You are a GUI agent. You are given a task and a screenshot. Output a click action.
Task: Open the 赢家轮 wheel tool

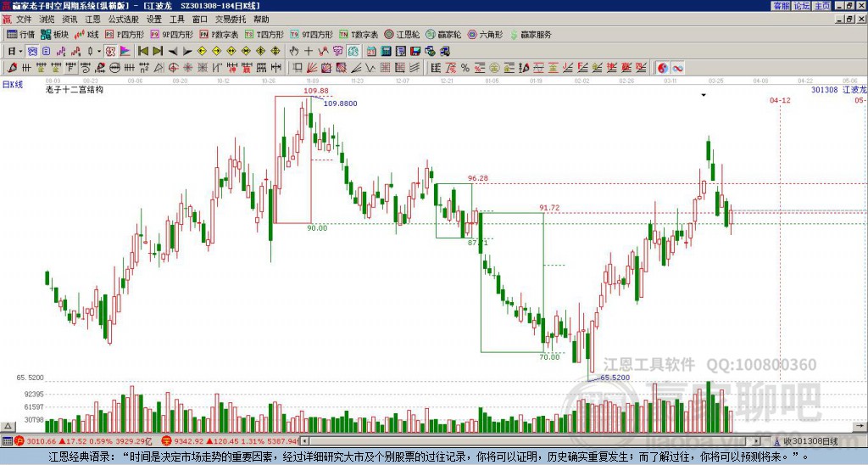click(x=443, y=34)
